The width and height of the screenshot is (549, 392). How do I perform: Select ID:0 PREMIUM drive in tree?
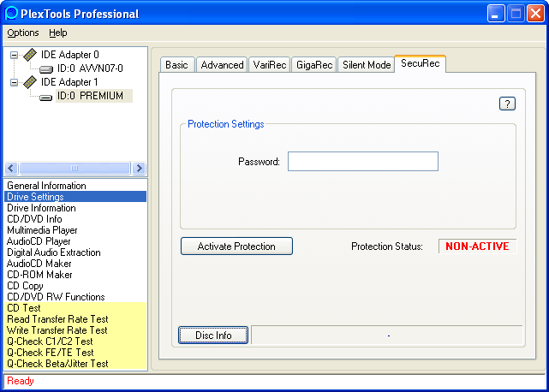tap(94, 96)
